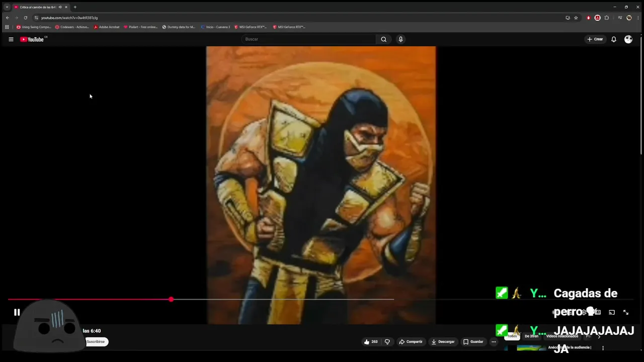
Task: Open the Adobe Acrobat extension icon
Action: coord(597,18)
